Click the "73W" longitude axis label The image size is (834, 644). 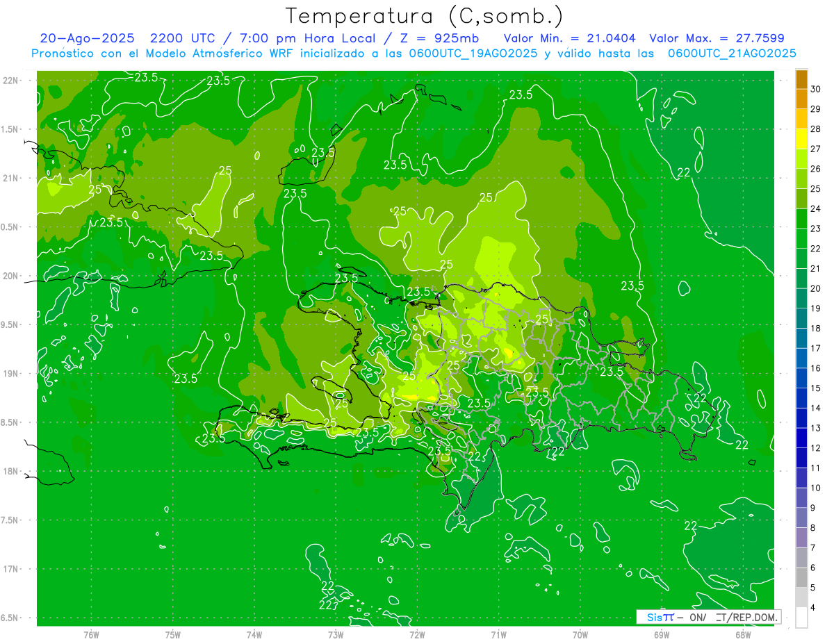(x=336, y=635)
